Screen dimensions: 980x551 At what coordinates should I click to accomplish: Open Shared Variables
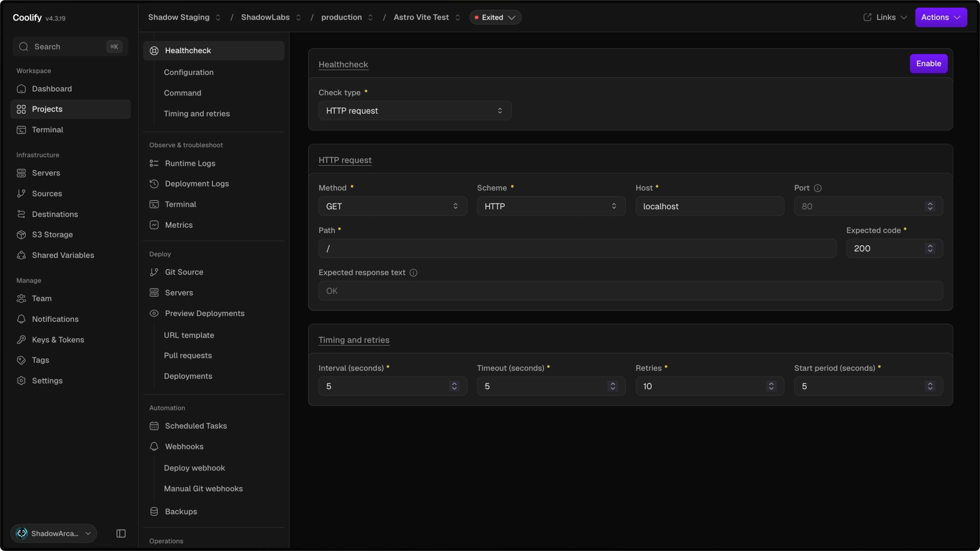pyautogui.click(x=70, y=255)
